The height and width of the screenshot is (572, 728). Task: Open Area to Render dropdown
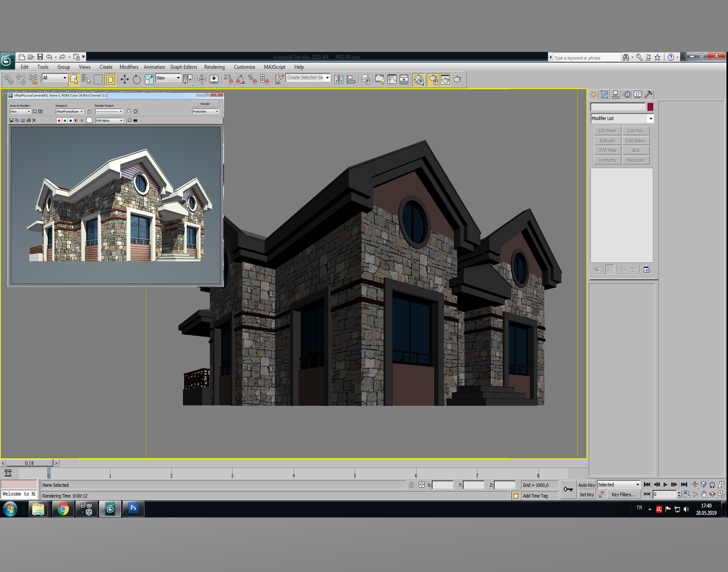(x=20, y=111)
